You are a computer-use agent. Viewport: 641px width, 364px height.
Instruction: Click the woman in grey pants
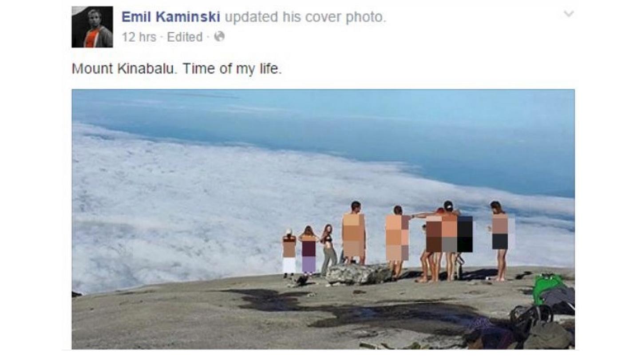(328, 250)
